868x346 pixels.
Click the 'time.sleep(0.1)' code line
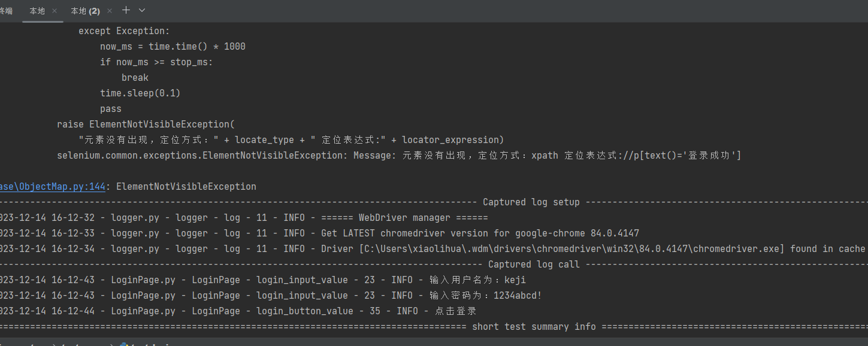pos(140,93)
